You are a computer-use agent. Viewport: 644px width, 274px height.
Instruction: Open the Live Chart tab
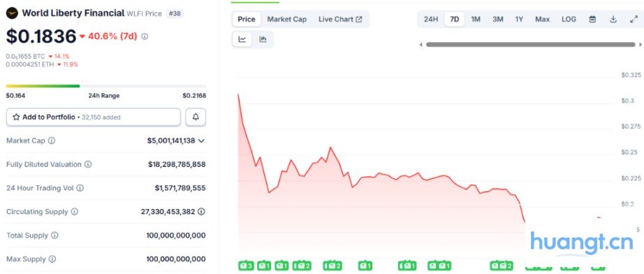(x=340, y=20)
